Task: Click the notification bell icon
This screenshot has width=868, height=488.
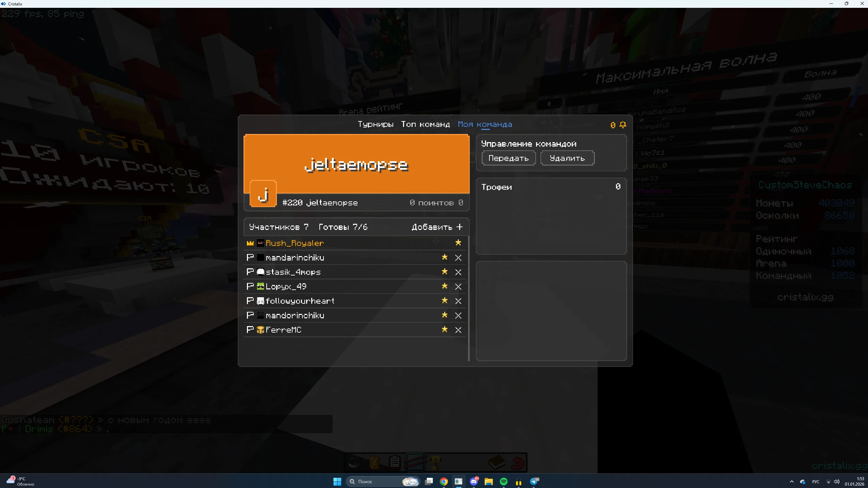Action: tap(623, 125)
